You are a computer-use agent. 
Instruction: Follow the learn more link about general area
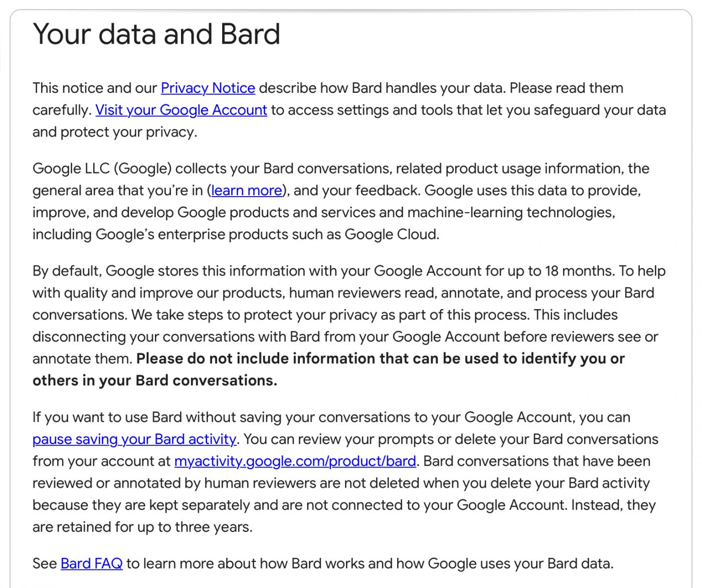click(247, 191)
